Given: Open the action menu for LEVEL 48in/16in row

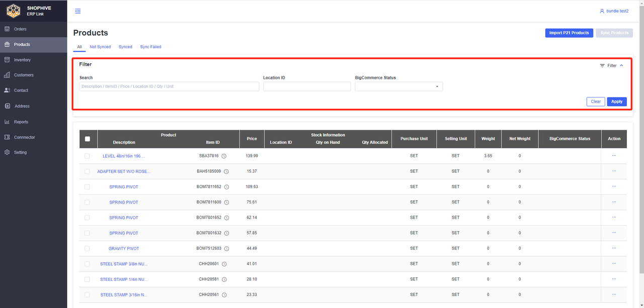Looking at the screenshot, I should [x=614, y=156].
